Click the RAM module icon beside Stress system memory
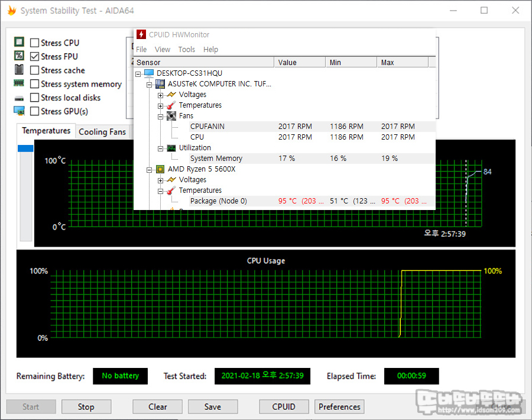 pos(19,83)
